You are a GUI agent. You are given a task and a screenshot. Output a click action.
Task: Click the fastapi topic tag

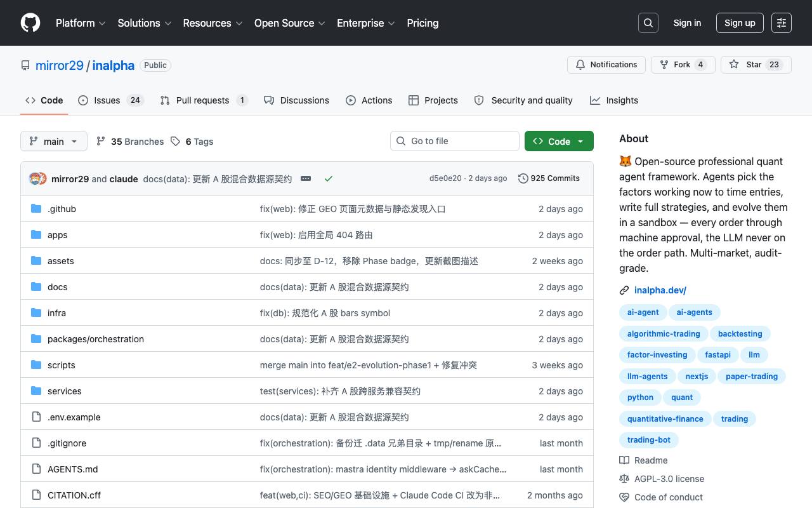pyautogui.click(x=718, y=355)
